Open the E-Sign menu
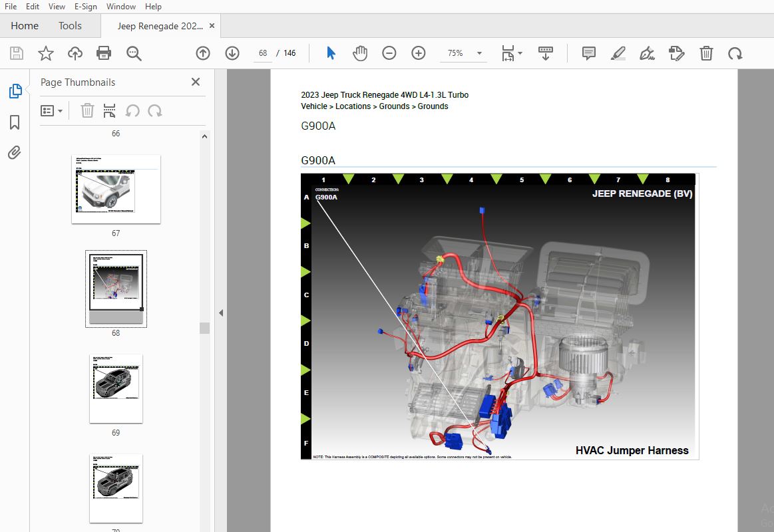 [85, 7]
